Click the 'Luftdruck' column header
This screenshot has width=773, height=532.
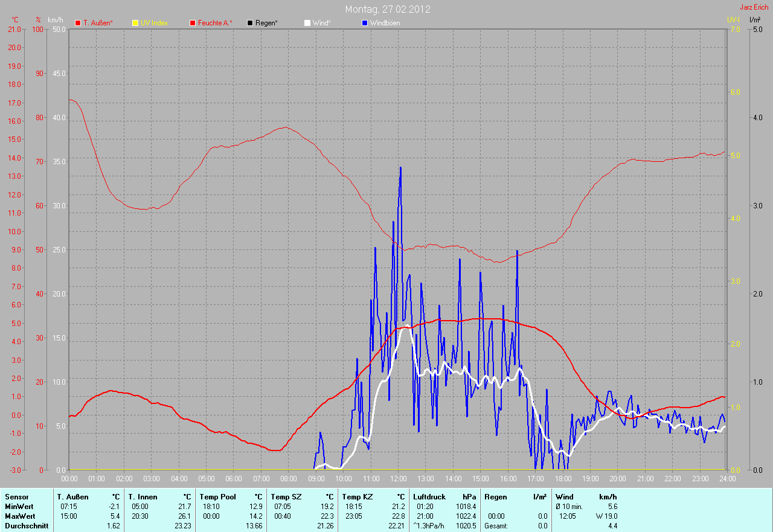[x=429, y=497]
